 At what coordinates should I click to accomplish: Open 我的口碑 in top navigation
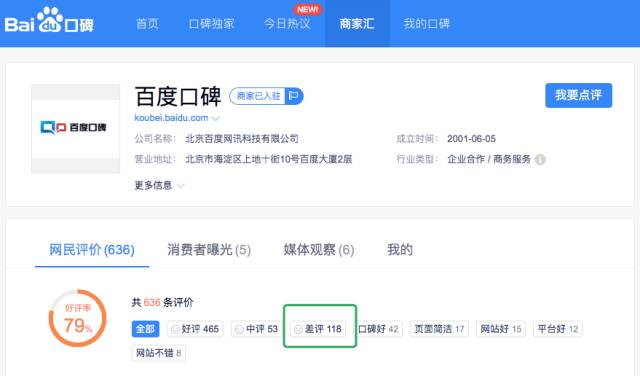point(427,24)
